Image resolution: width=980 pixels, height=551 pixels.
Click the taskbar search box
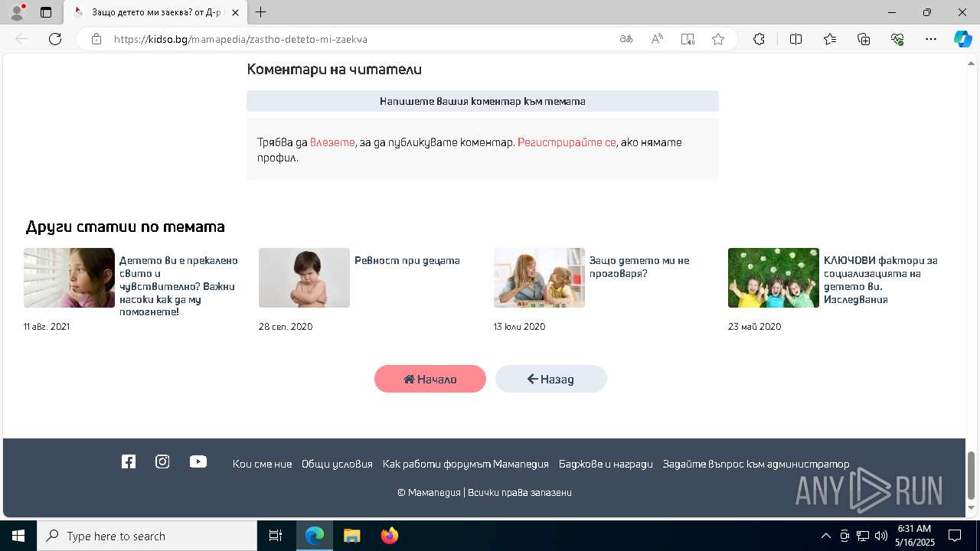point(147,536)
